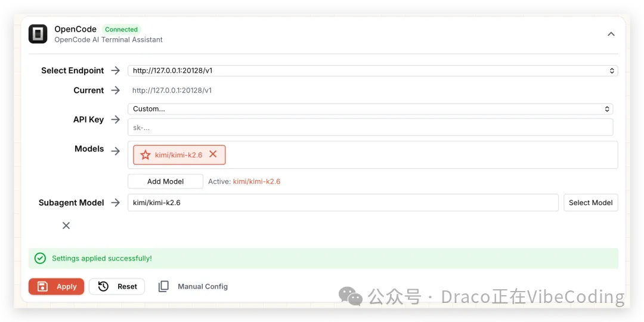Open Manual Config
The width and height of the screenshot is (644, 322).
click(193, 287)
